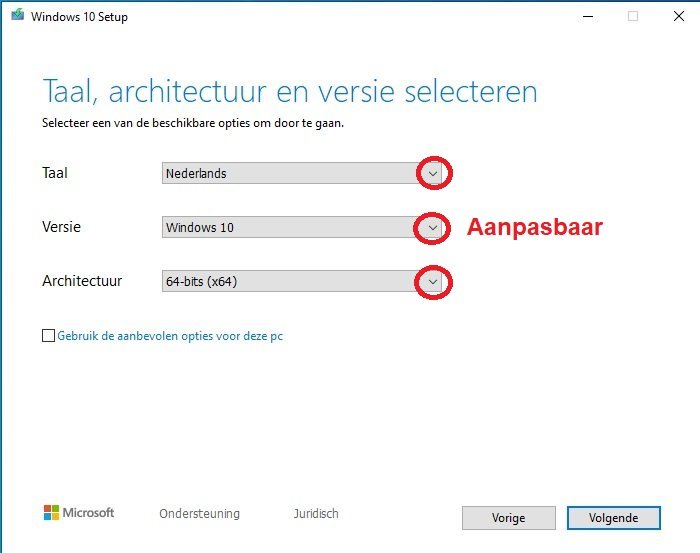This screenshot has width=700, height=553.
Task: Click the 'Taal, architectuur en versie selecteren' heading
Action: point(290,92)
